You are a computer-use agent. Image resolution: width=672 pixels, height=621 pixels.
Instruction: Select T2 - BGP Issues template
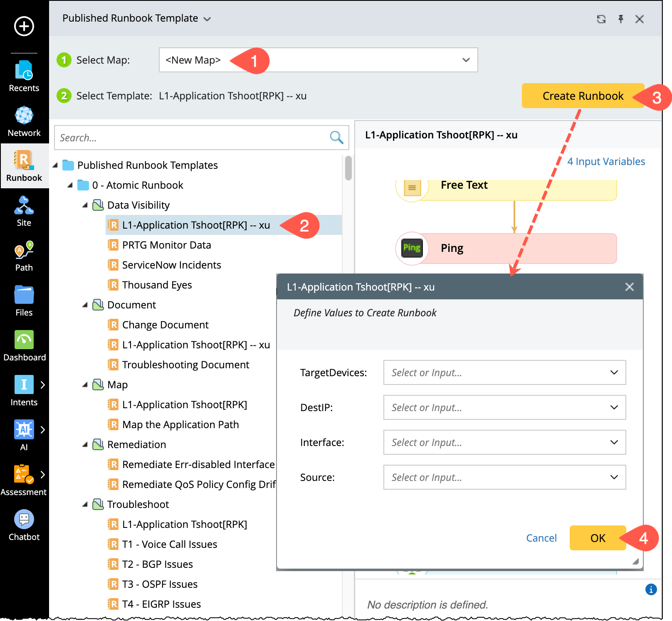[157, 564]
